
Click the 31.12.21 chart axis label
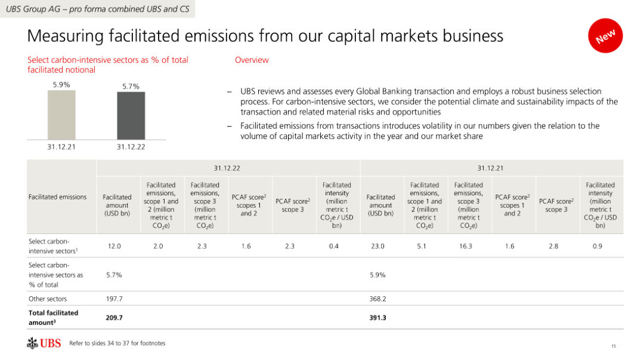[x=61, y=147]
